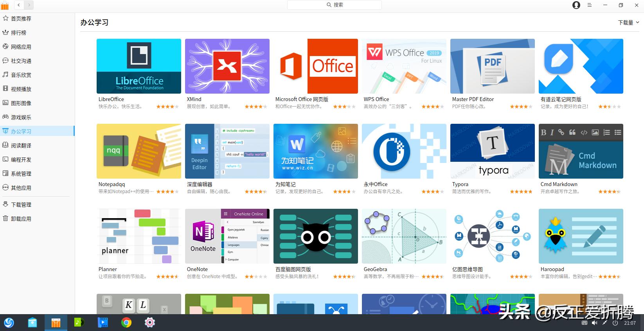This screenshot has height=331, width=644.
Task: Open the 排行榜 rankings section
Action: (x=37, y=33)
